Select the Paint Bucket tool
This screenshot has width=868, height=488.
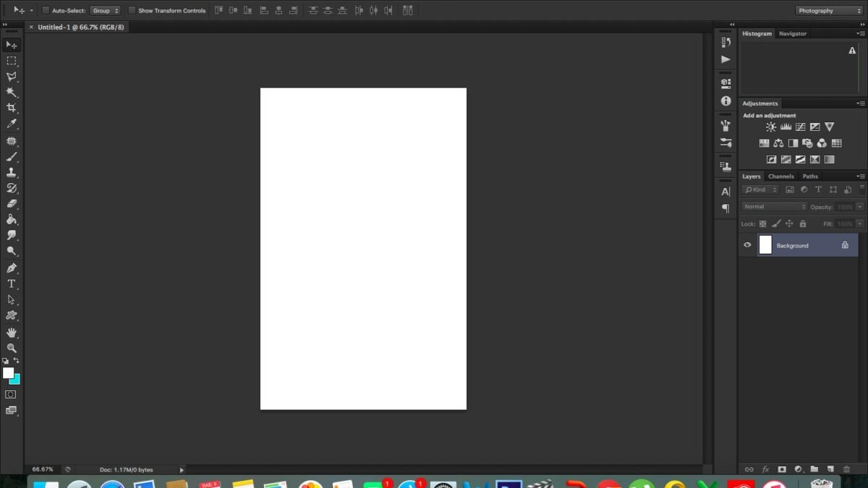point(12,219)
